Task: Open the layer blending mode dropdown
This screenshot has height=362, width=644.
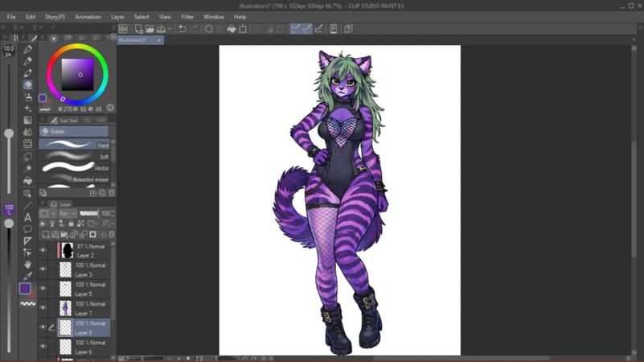Action: [68, 213]
